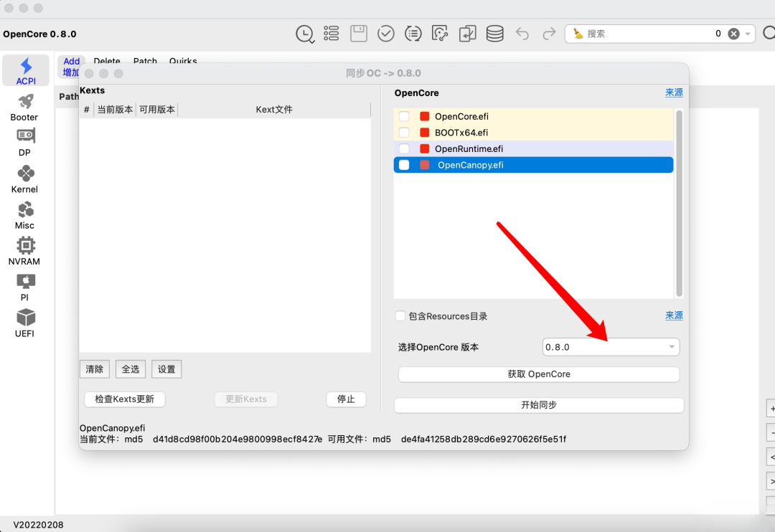Click the clock history toolbar icon

(x=305, y=34)
